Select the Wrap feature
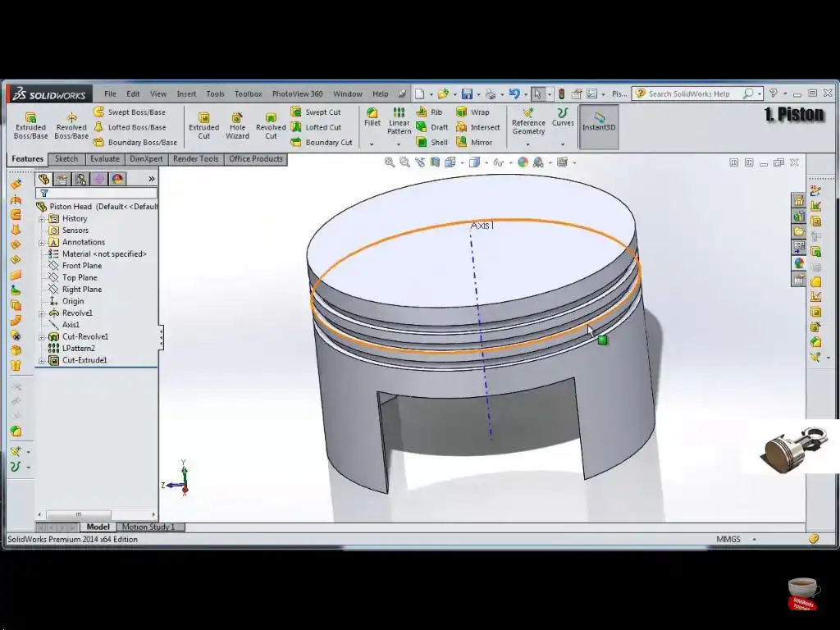840x630 pixels. (473, 112)
